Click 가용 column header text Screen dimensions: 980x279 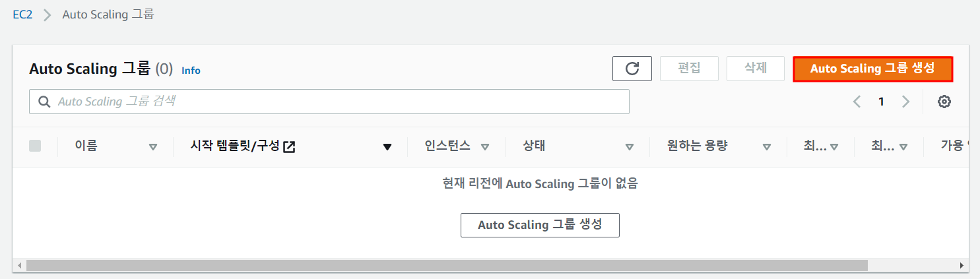click(954, 146)
